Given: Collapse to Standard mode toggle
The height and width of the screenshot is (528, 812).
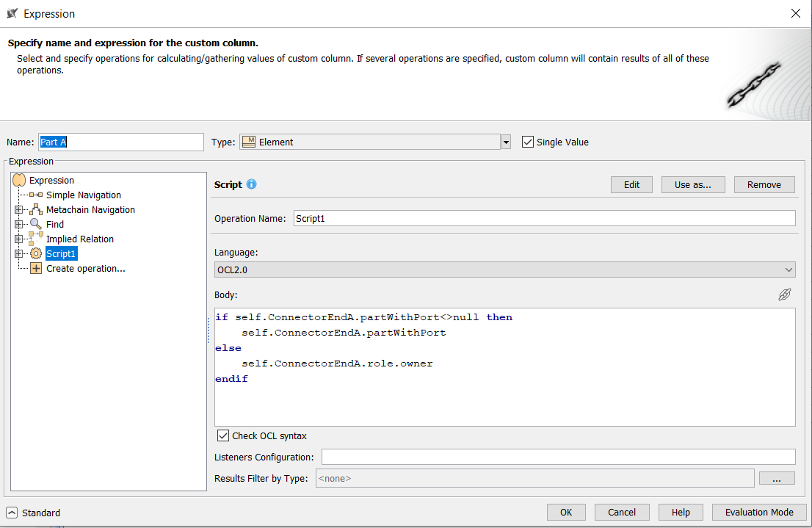Looking at the screenshot, I should [12, 513].
